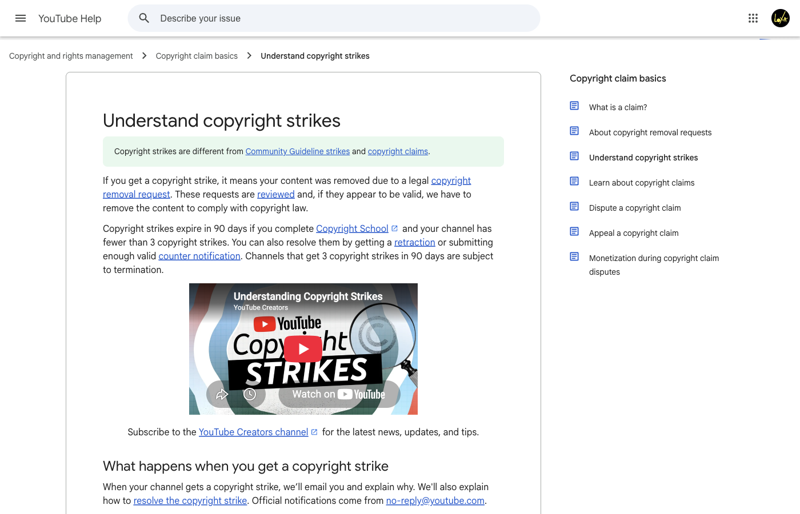Click YouTube Creators channel name in video
800x514 pixels.
click(x=261, y=307)
